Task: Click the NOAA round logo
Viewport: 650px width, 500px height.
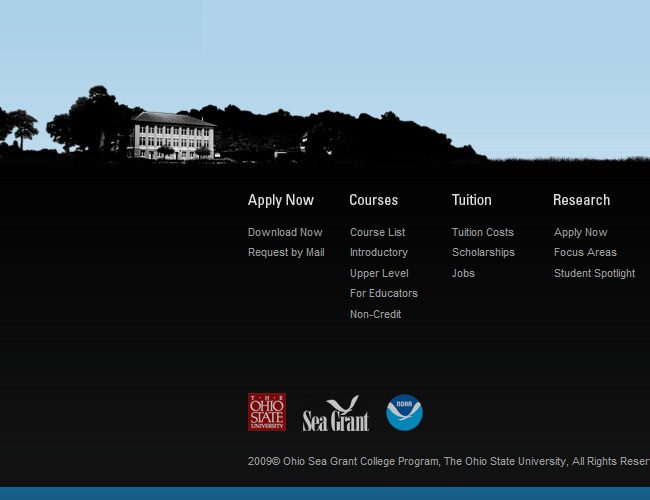Action: click(404, 413)
